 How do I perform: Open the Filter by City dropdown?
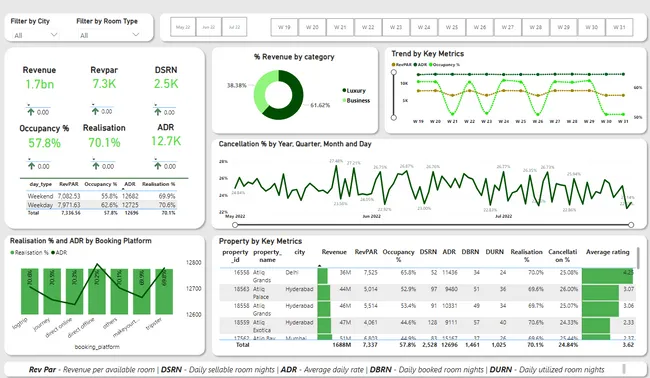[x=34, y=35]
